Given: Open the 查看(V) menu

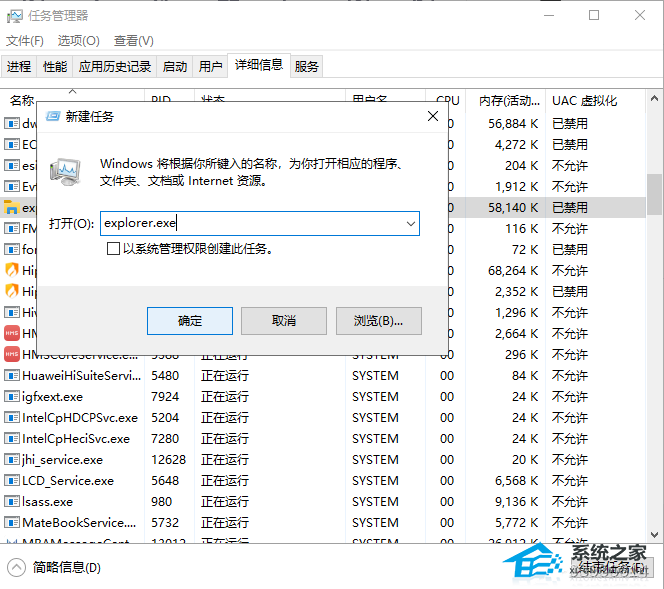Looking at the screenshot, I should click(x=134, y=41).
